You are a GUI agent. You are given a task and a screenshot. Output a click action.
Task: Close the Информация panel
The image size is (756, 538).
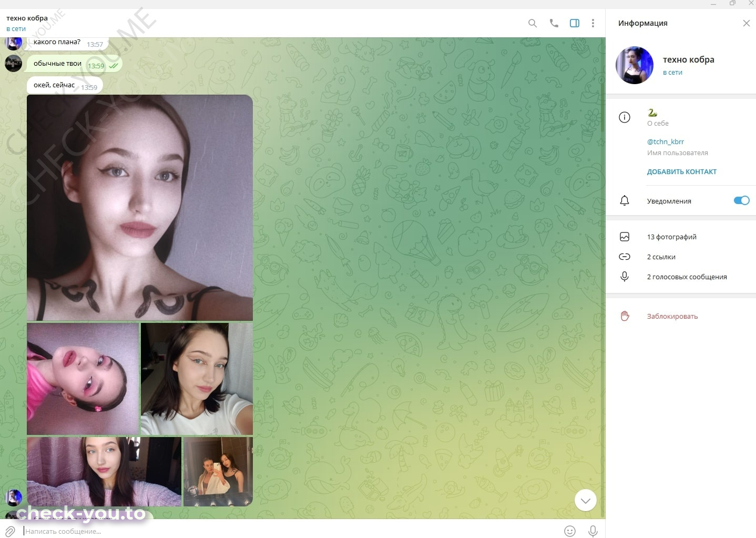(x=746, y=23)
